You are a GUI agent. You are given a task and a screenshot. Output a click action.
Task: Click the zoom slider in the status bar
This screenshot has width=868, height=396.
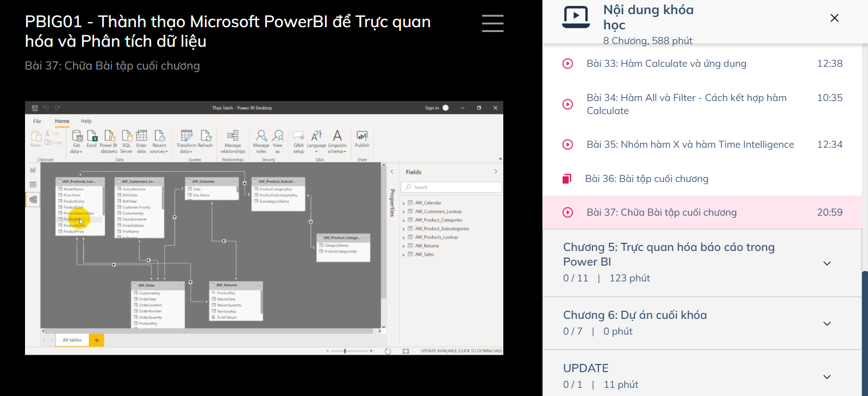pyautogui.click(x=348, y=351)
